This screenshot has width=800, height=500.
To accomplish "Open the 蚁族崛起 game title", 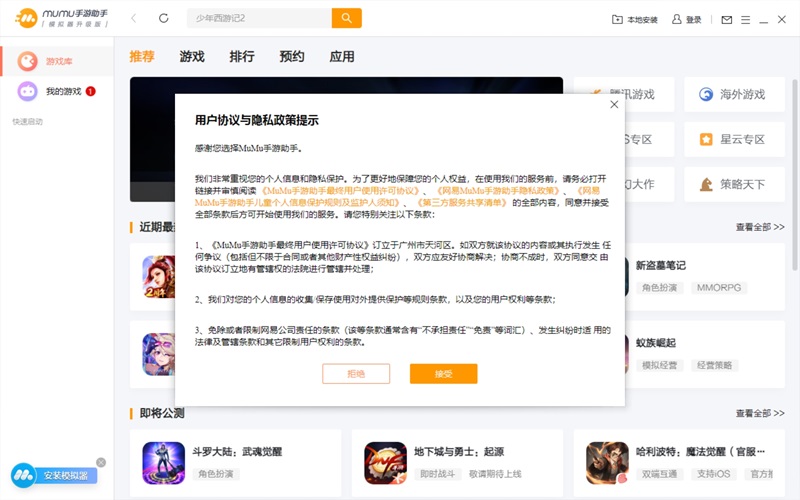I will click(x=656, y=343).
